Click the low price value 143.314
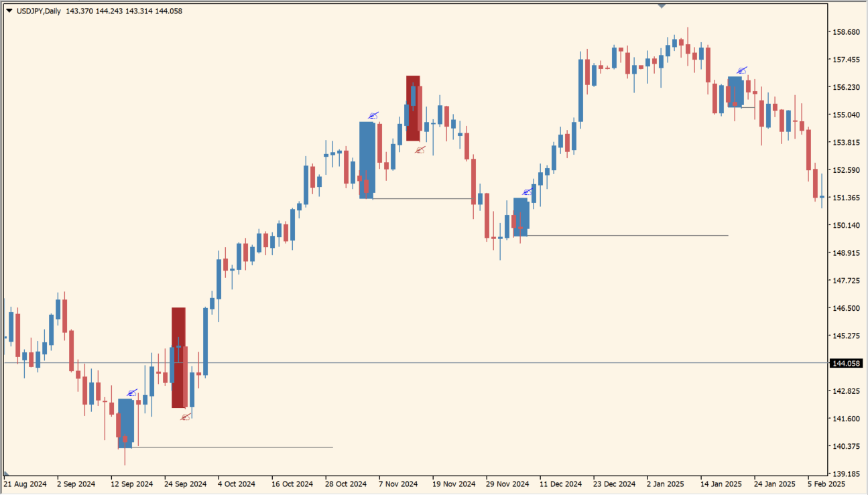868x495 pixels. pos(138,11)
